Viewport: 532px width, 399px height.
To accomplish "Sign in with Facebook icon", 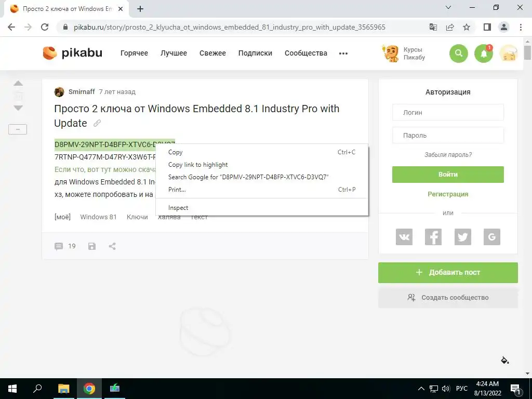I will (x=433, y=237).
